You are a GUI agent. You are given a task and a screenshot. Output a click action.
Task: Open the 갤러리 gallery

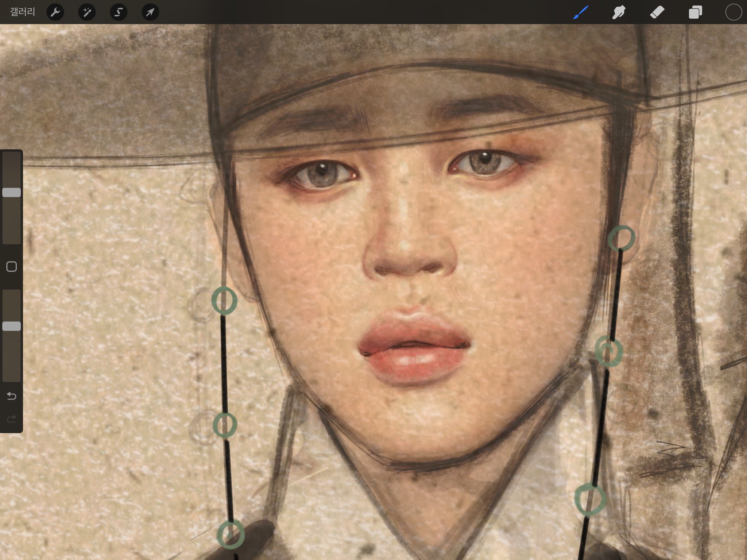[x=22, y=12]
